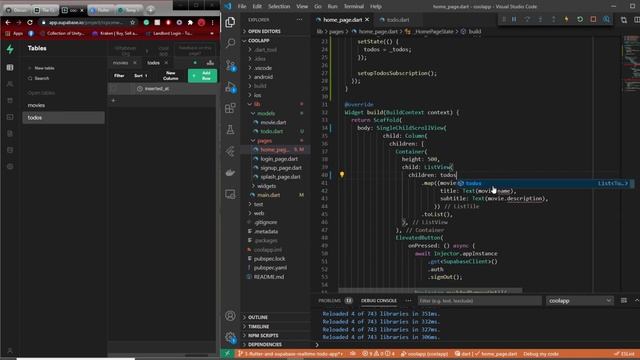The height and width of the screenshot is (360, 640).
Task: Open the Explorer view in VS Code
Action: pos(230,22)
